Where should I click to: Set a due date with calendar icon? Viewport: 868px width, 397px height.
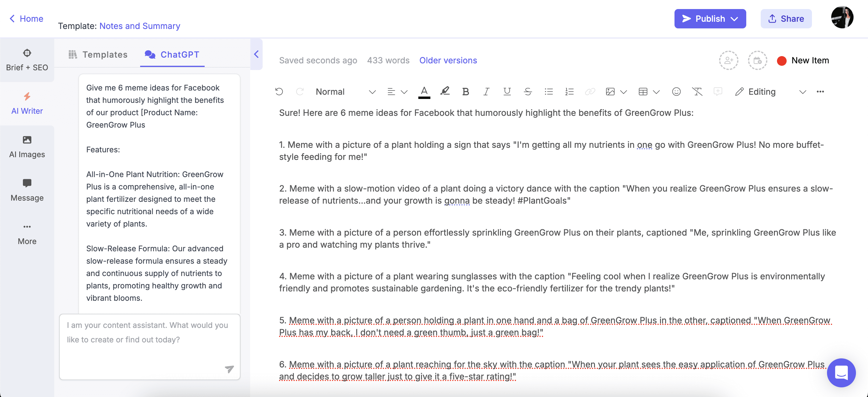(757, 60)
